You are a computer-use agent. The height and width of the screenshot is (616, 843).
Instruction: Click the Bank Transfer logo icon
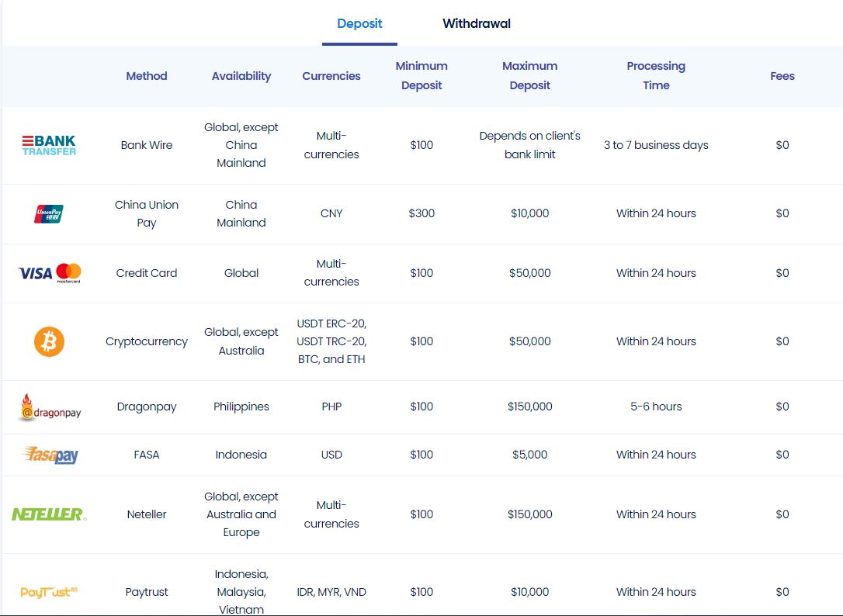(x=49, y=145)
